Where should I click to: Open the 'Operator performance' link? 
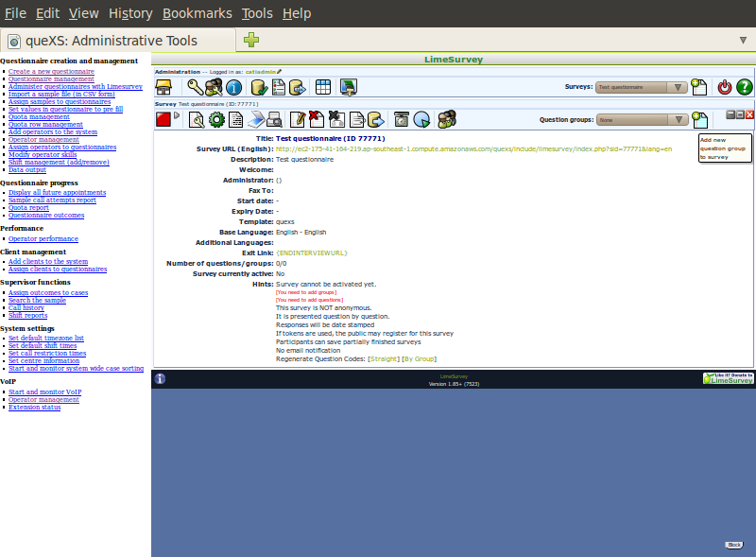[x=43, y=238]
